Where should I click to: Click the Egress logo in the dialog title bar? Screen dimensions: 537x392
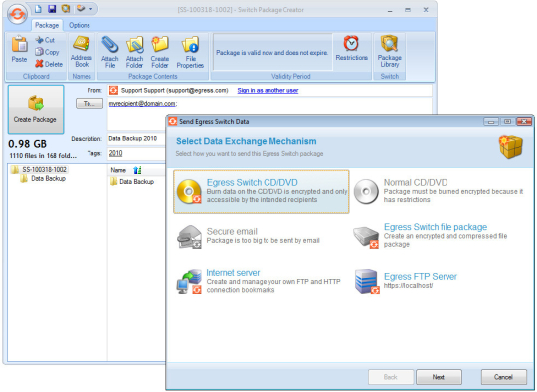tap(173, 121)
